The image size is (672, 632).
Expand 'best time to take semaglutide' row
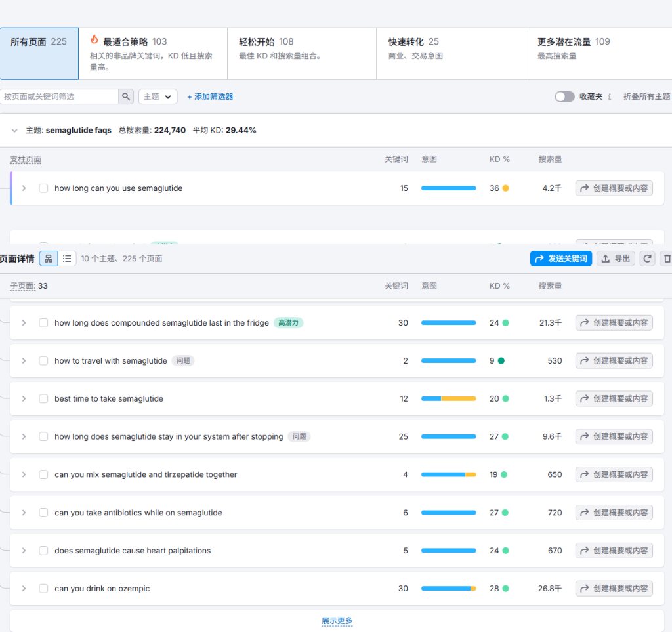[24, 398]
